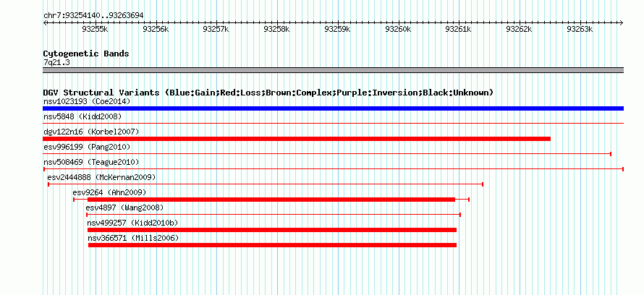Click the blue nsv1023193 gain bar

coord(333,108)
